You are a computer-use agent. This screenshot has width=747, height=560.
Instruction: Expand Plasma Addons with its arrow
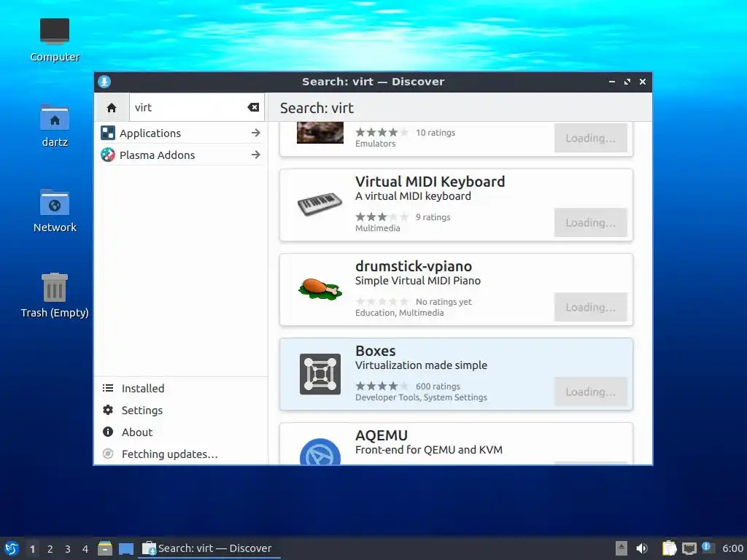coord(256,155)
